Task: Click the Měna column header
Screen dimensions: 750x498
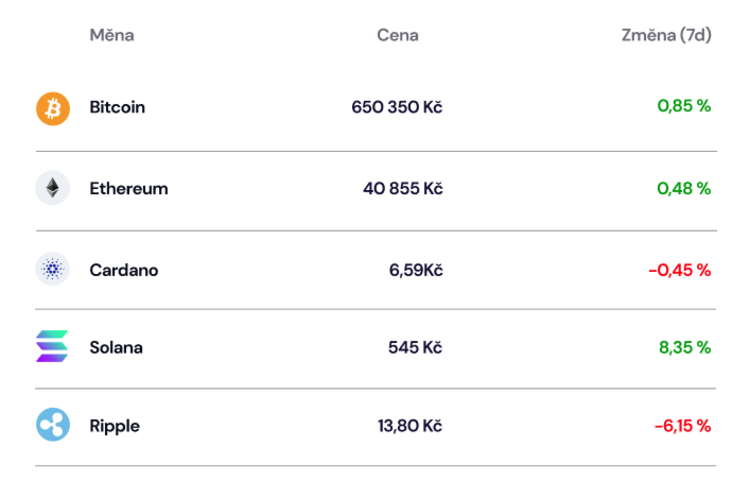Action: click(x=111, y=36)
